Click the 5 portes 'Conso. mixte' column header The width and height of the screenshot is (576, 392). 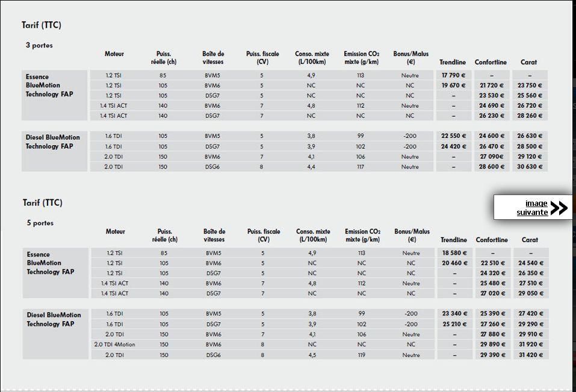pos(313,235)
